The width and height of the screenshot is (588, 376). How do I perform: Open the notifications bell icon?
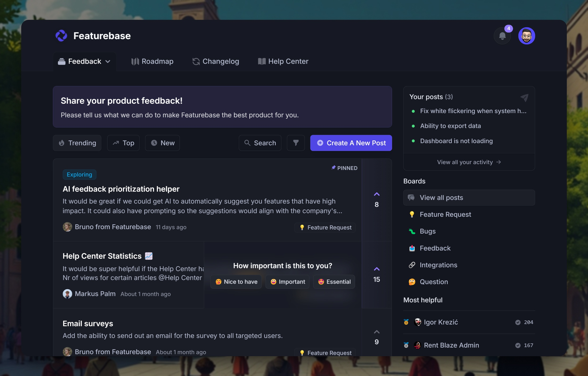pos(502,36)
